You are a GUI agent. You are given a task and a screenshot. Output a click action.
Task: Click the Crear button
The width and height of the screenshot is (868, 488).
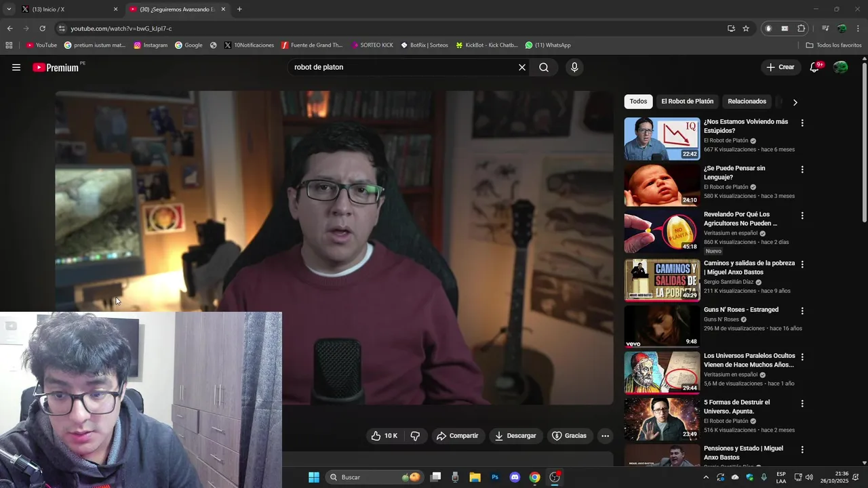coord(780,67)
